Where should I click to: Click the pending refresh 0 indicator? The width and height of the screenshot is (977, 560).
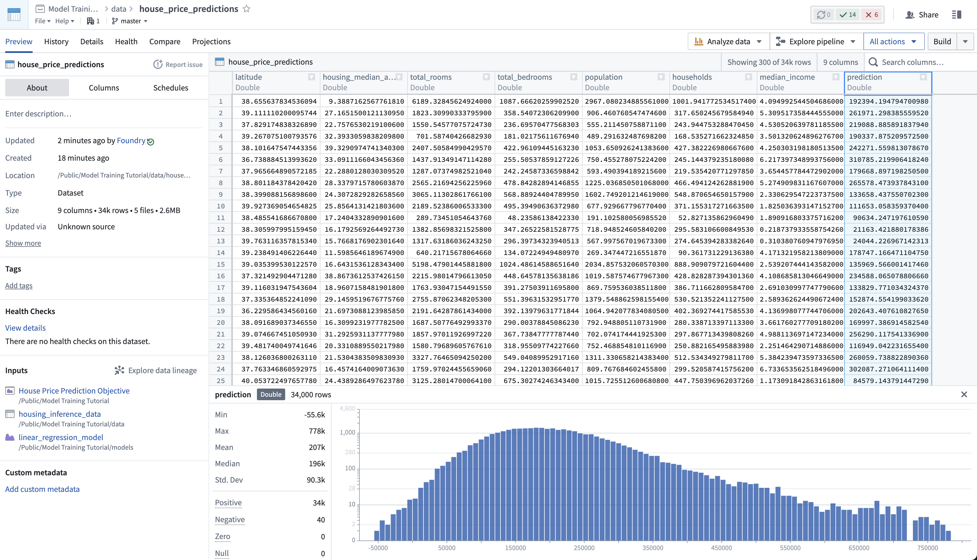(823, 15)
